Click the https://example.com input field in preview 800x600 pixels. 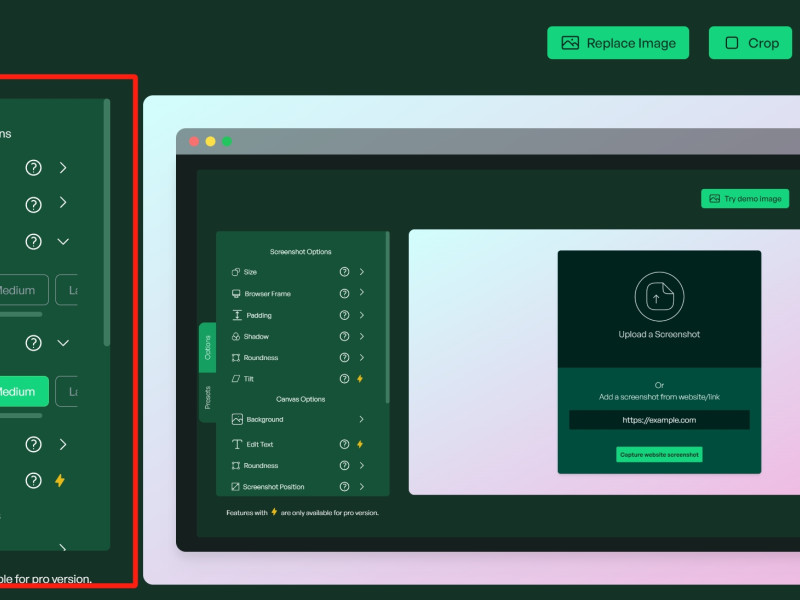(x=659, y=420)
